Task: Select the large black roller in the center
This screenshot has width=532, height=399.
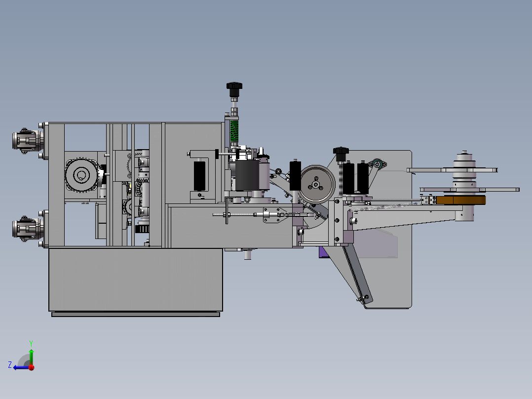Action: pyautogui.click(x=247, y=175)
